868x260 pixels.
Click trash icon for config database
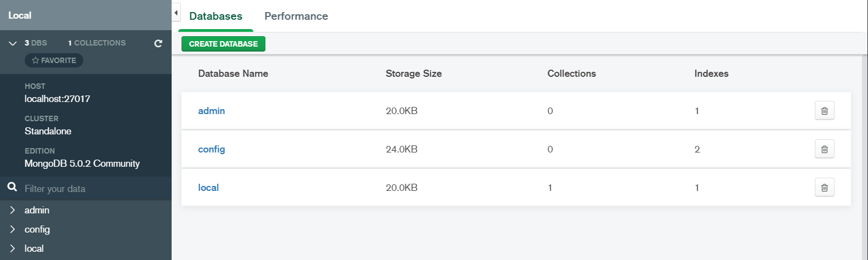(824, 149)
